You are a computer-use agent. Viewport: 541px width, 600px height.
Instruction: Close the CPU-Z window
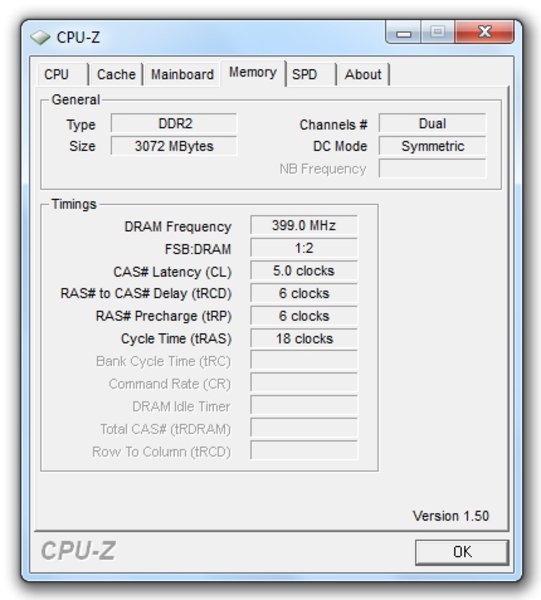click(x=485, y=32)
